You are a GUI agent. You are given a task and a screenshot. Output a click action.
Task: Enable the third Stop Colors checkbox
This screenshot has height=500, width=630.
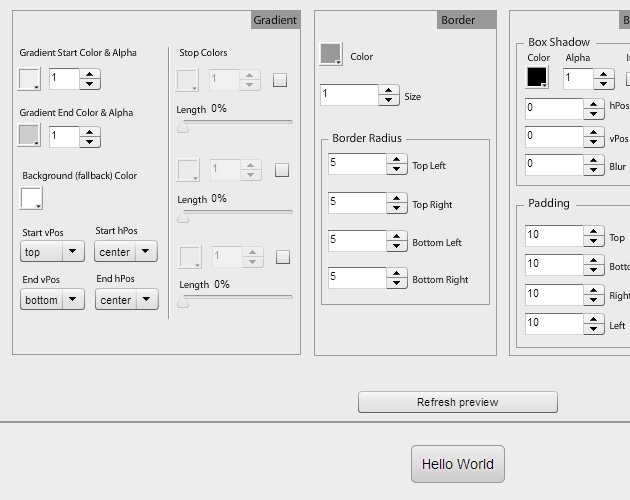(x=281, y=257)
